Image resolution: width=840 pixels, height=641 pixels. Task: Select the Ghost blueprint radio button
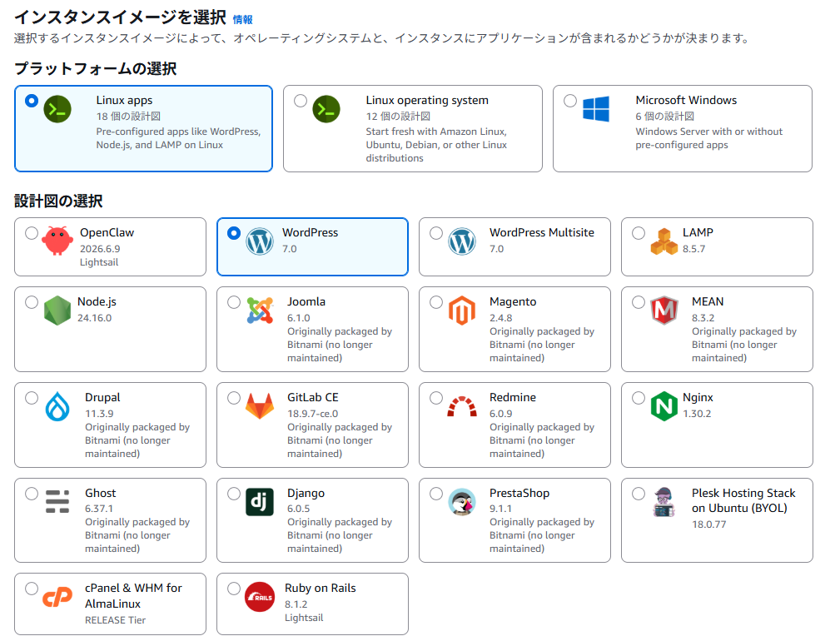coord(32,493)
